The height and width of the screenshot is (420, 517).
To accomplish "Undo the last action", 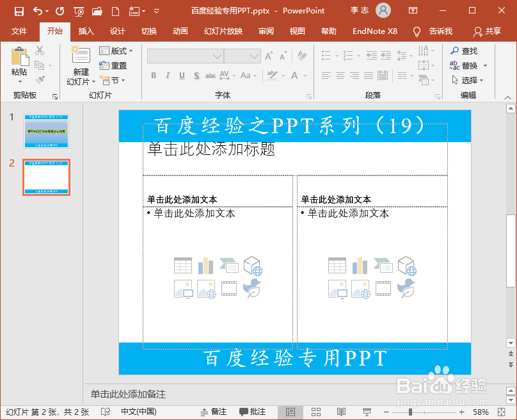I will click(38, 12).
